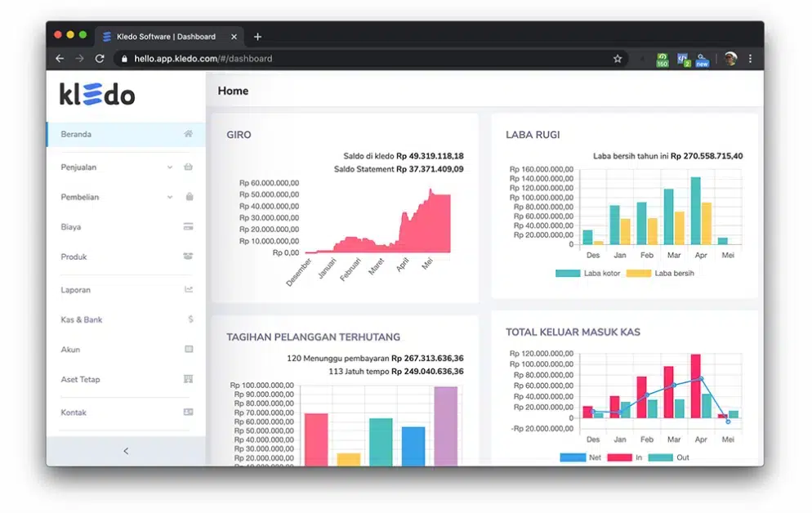Click the Aset Tetap building icon
This screenshot has height=513, width=812.
189,379
